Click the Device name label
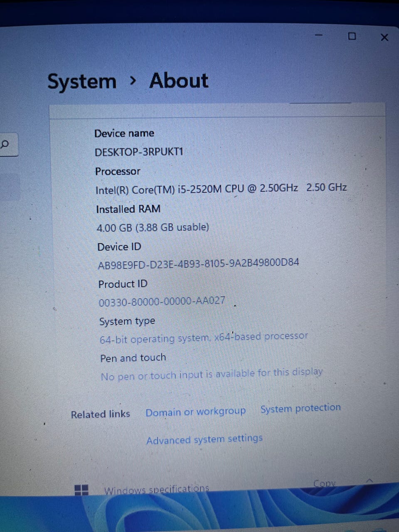Viewport: 399px width, 532px height. [124, 133]
